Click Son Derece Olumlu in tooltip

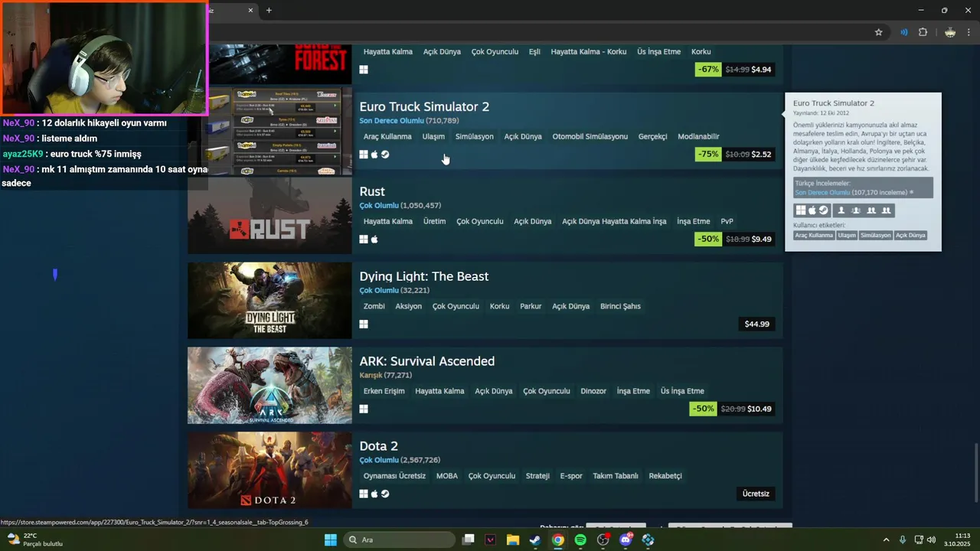click(822, 193)
